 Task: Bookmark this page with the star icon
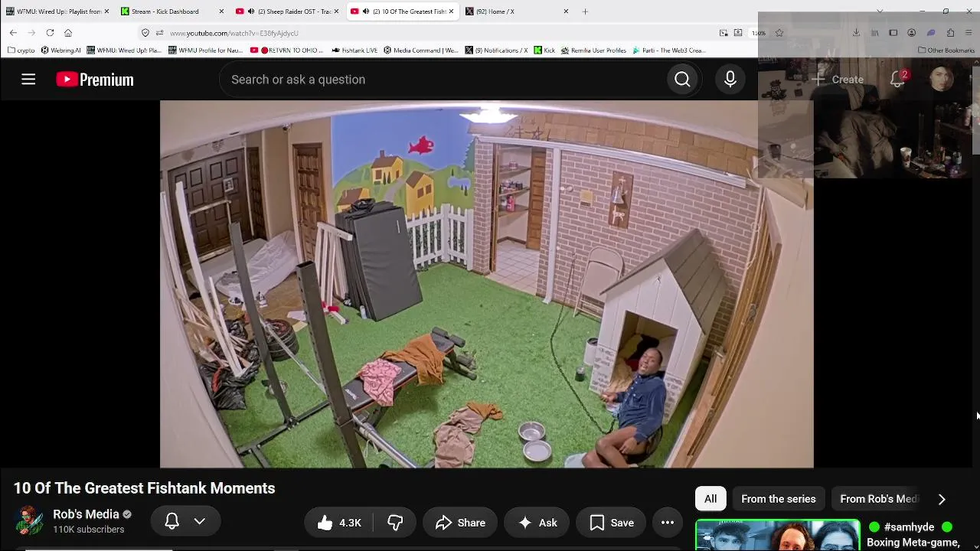779,33
